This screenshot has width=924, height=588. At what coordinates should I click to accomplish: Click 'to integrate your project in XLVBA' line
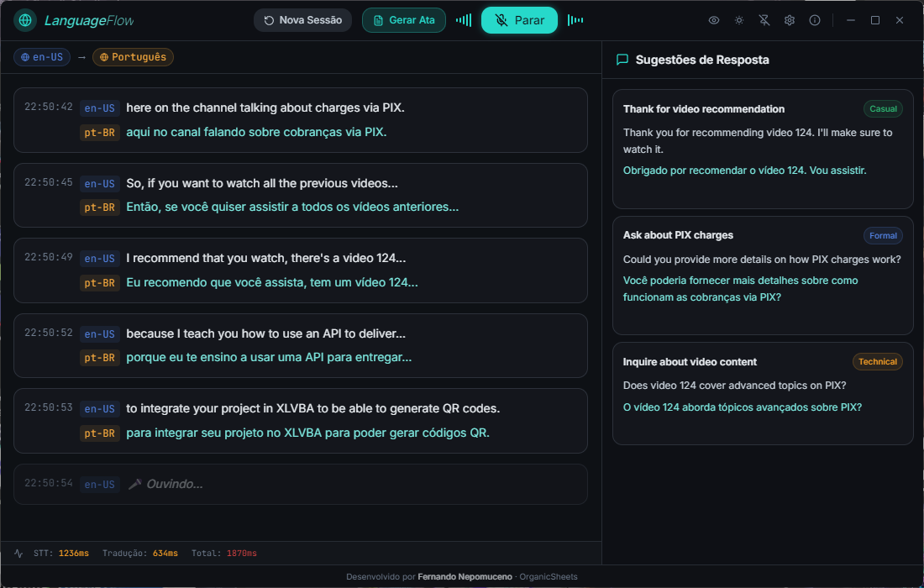click(x=313, y=408)
